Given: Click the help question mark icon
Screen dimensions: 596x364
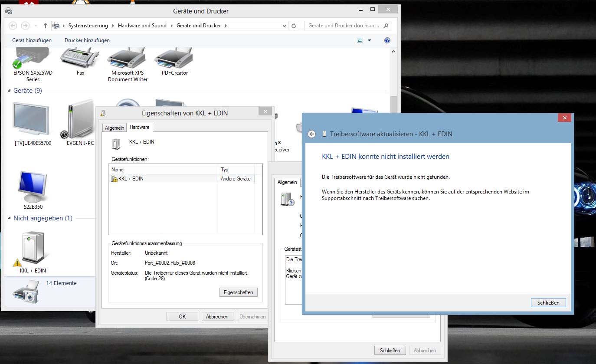Looking at the screenshot, I should (387, 40).
